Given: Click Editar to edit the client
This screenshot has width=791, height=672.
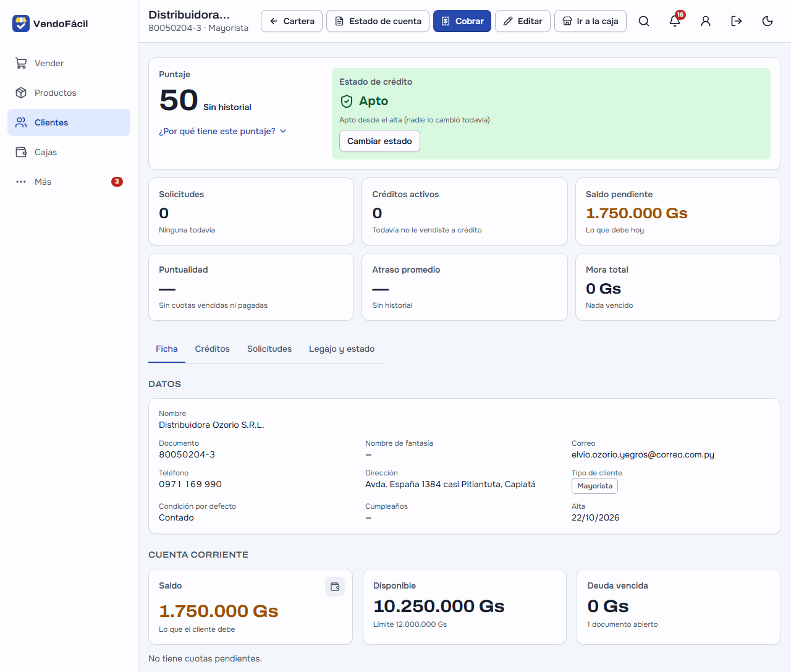Looking at the screenshot, I should 523,21.
